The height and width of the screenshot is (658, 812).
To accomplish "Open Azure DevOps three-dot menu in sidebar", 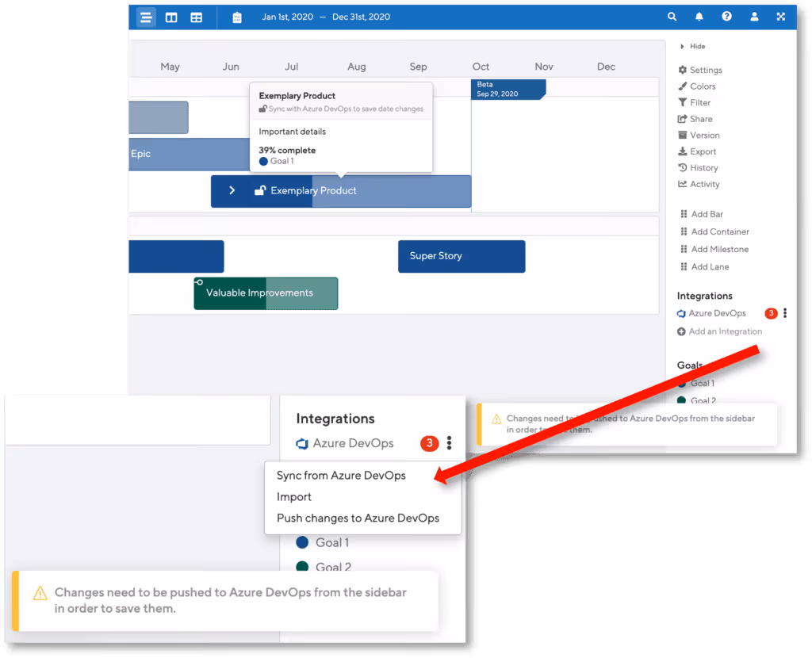I will 785,313.
